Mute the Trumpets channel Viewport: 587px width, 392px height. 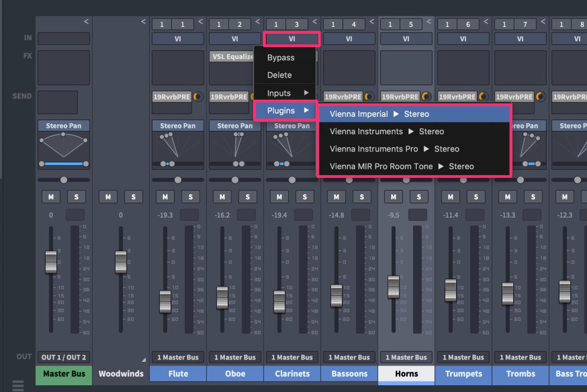click(x=450, y=197)
